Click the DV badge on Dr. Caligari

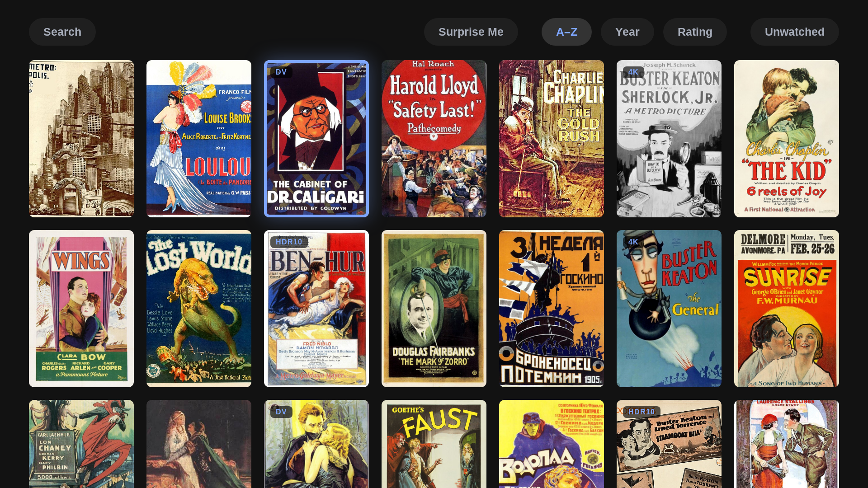click(x=281, y=72)
